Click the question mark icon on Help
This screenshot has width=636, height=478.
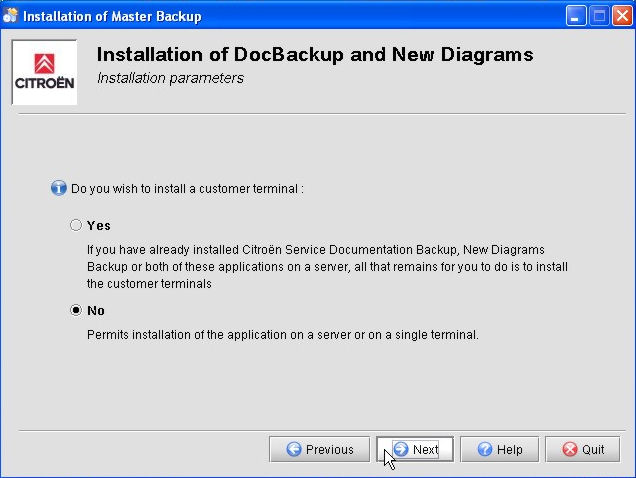pyautogui.click(x=482, y=450)
